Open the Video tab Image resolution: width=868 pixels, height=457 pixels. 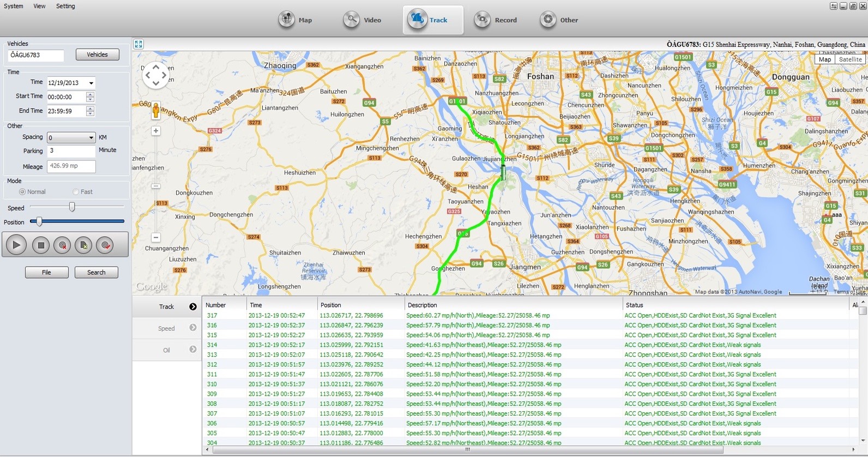point(363,20)
